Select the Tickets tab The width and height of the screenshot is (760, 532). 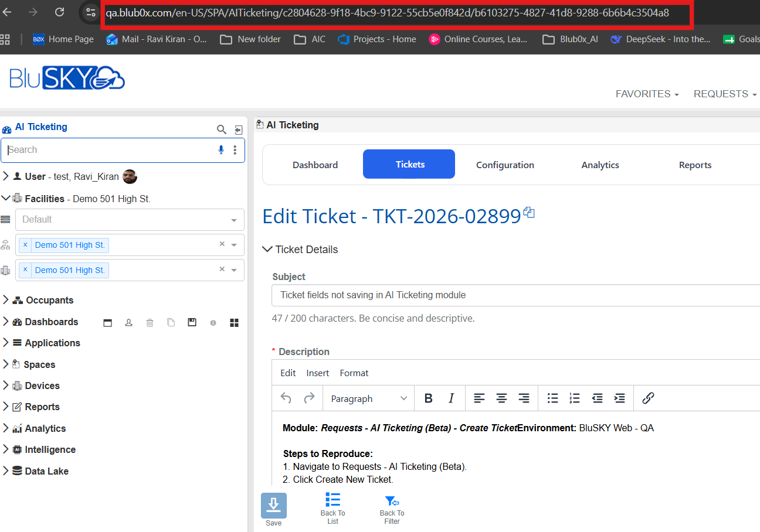(409, 164)
